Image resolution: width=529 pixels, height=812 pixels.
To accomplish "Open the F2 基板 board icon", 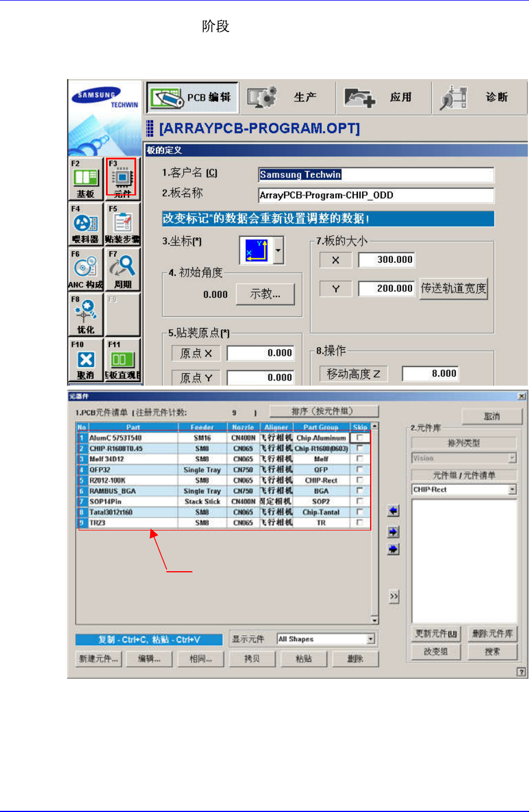I will [x=86, y=179].
